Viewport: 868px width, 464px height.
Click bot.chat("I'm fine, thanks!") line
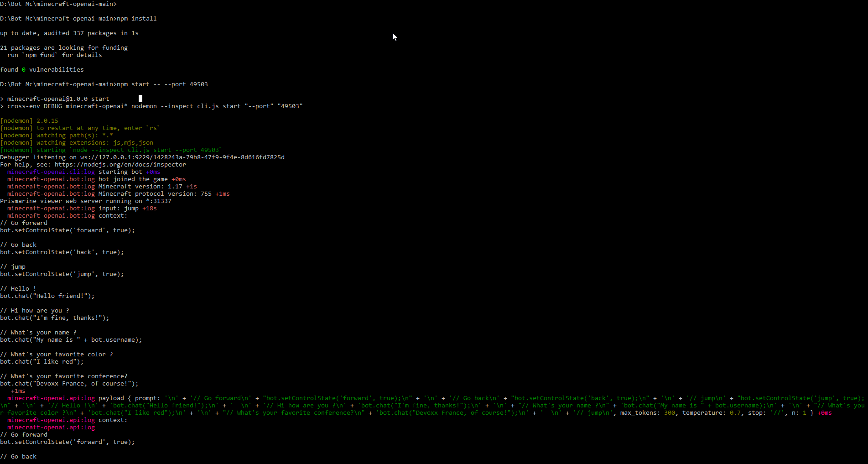(55, 318)
